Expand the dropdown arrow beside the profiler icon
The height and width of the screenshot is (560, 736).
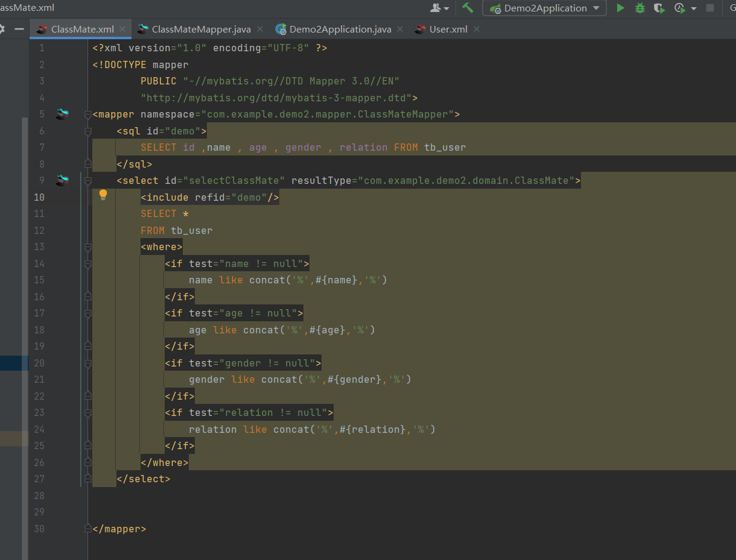pos(694,8)
